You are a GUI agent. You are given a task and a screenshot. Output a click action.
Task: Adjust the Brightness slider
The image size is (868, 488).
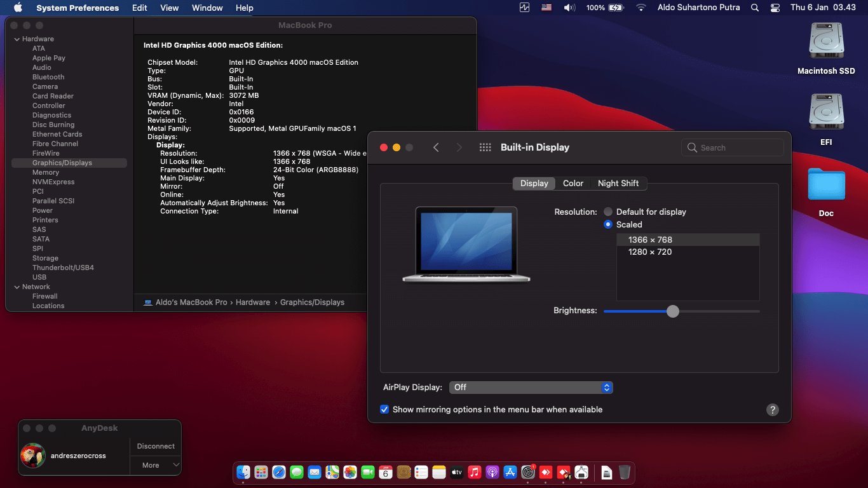point(672,311)
